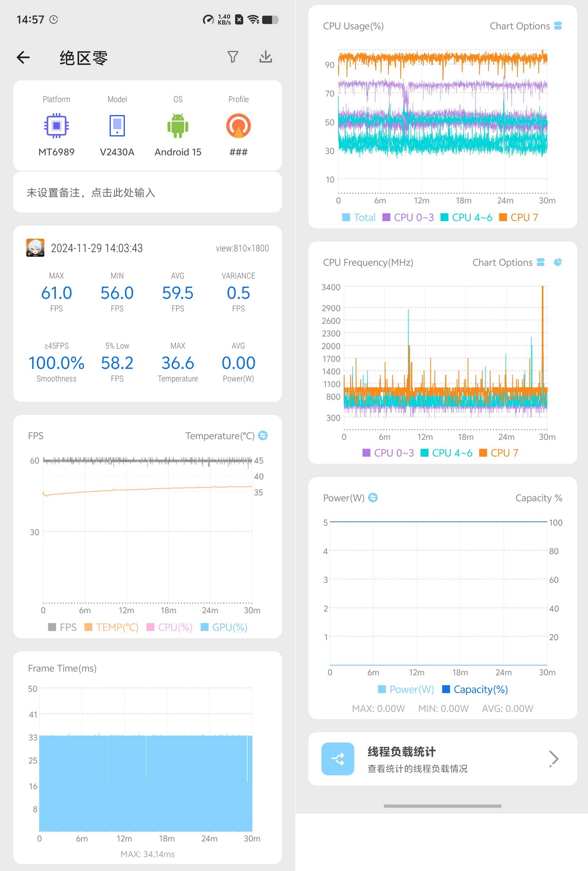Screen dimensions: 588x871
Task: Toggle CPU 0~3 in CPU Usage legend
Action: pyautogui.click(x=408, y=218)
